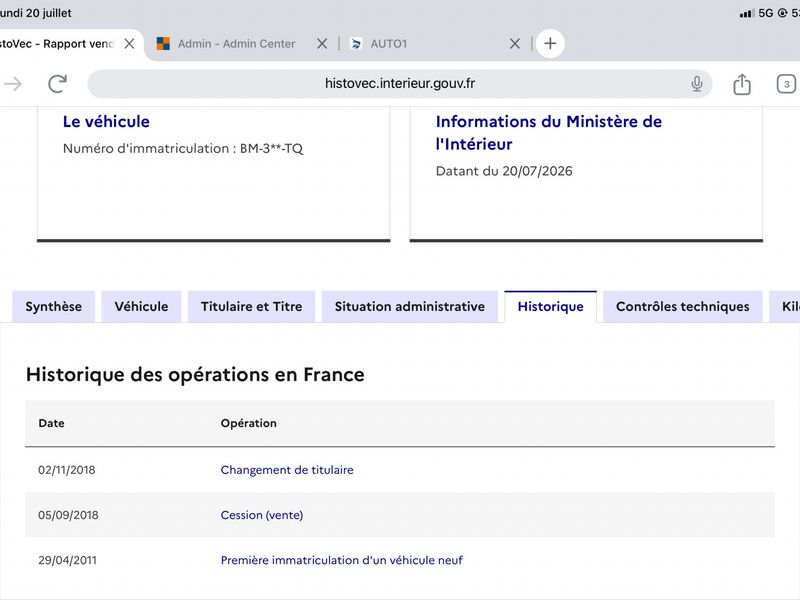Open a new browser tab

pos(550,43)
